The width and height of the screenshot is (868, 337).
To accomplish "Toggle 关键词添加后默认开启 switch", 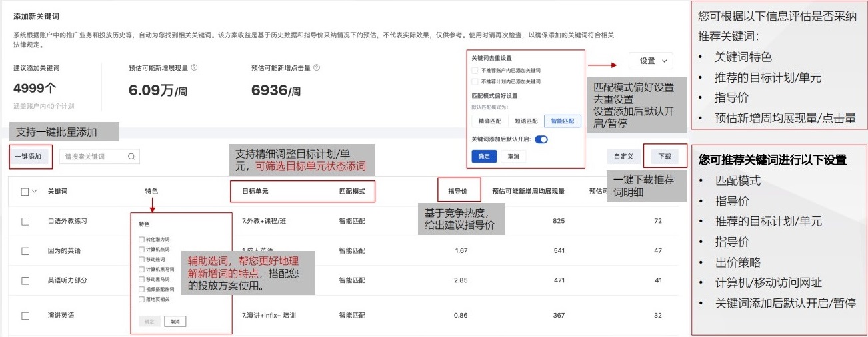I will coord(541,139).
